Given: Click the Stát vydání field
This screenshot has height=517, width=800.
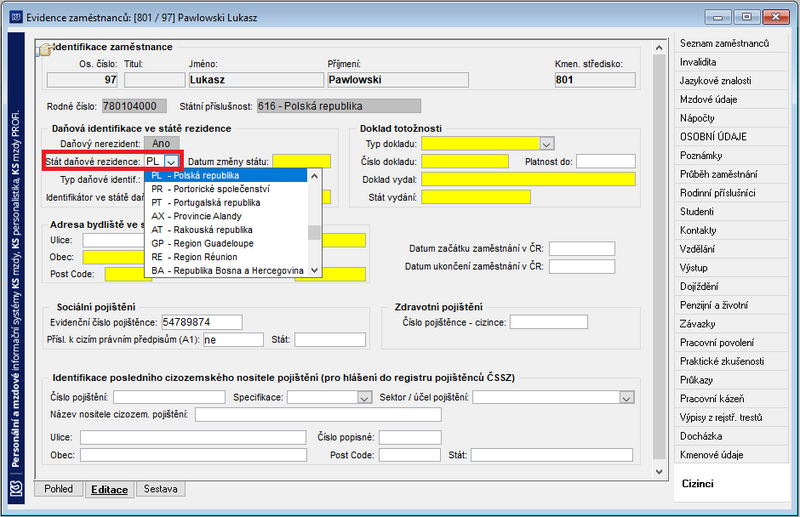Looking at the screenshot, I should coord(476,197).
